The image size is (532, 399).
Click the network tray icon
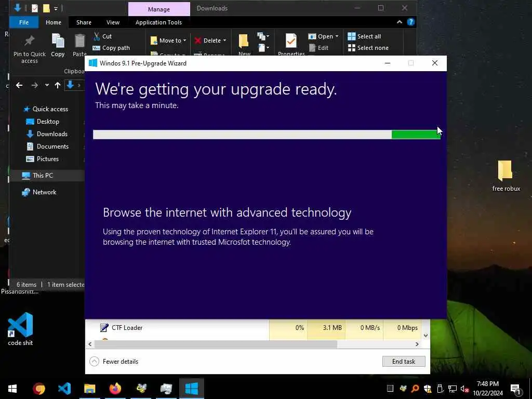coord(452,389)
